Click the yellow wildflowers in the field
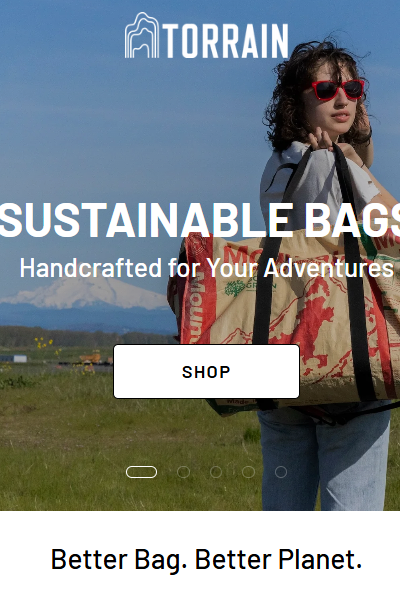Viewport: 400px width, 600px height. 43,343
